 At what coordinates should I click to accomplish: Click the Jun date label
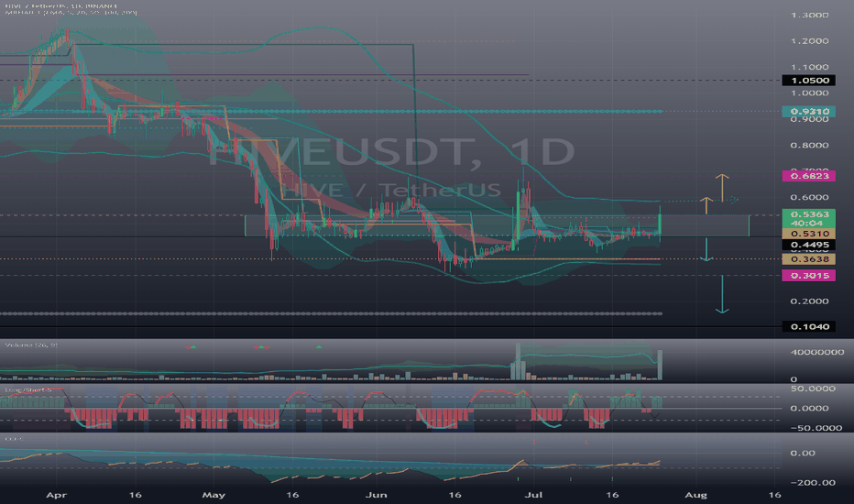point(377,495)
